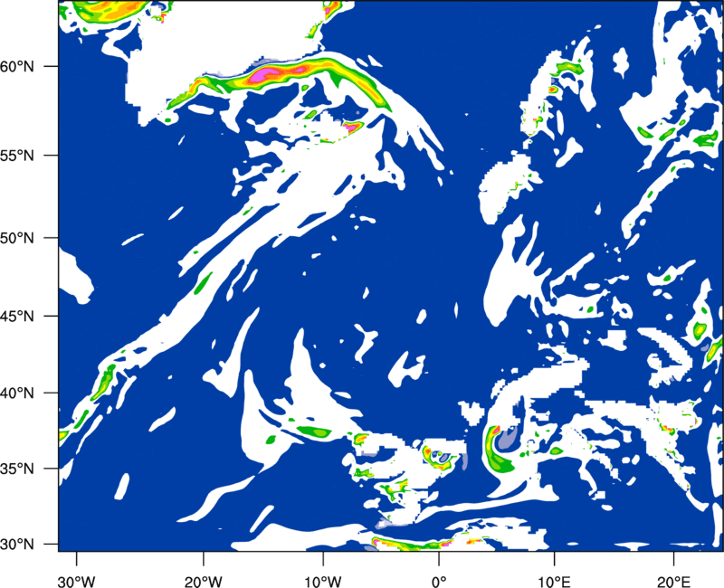Click the 0° longitude label
724x588 pixels.
pos(439,581)
